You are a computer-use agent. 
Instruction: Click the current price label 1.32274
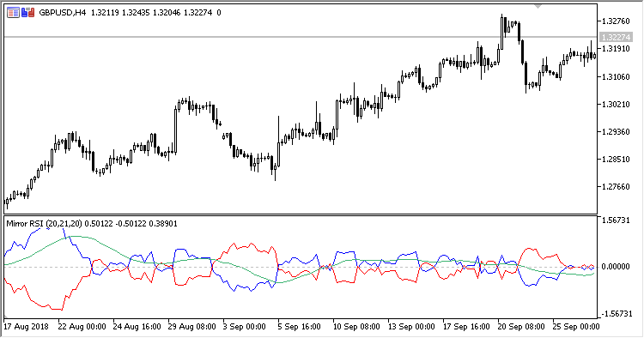[x=616, y=38]
